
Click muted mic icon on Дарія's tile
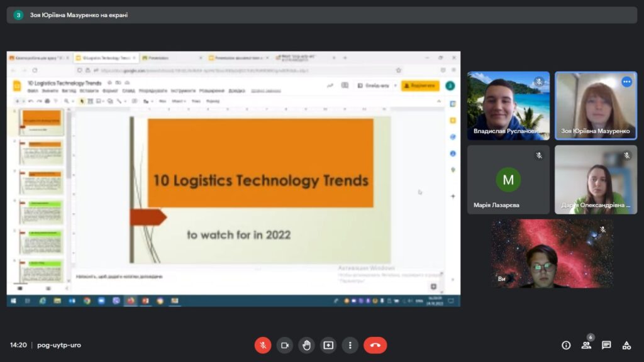click(x=626, y=155)
